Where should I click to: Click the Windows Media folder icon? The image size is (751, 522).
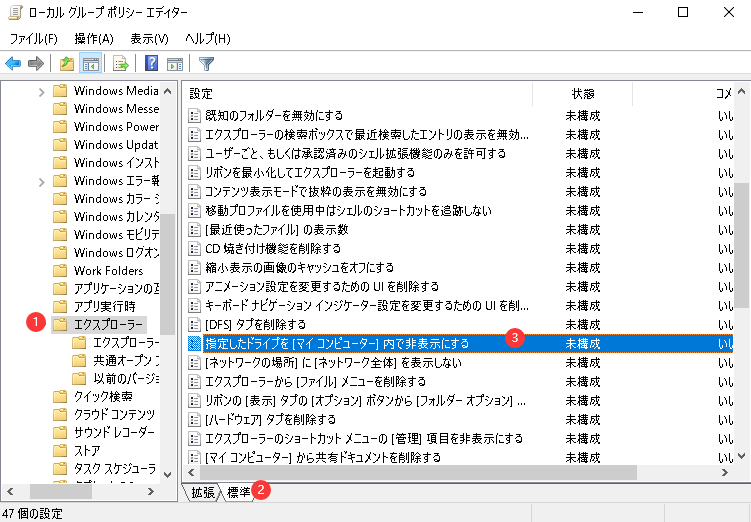click(60, 91)
